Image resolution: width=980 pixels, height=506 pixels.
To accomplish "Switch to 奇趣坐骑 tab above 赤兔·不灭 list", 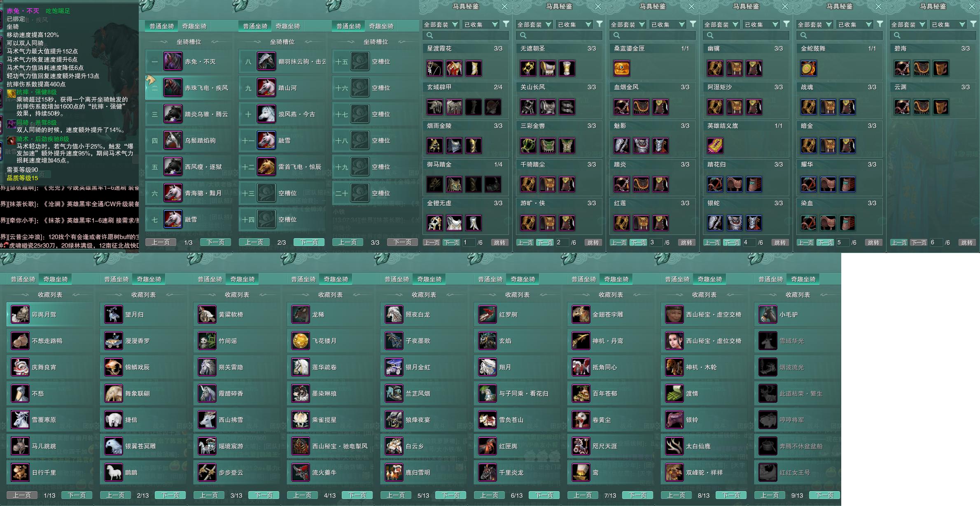I will coord(194,26).
